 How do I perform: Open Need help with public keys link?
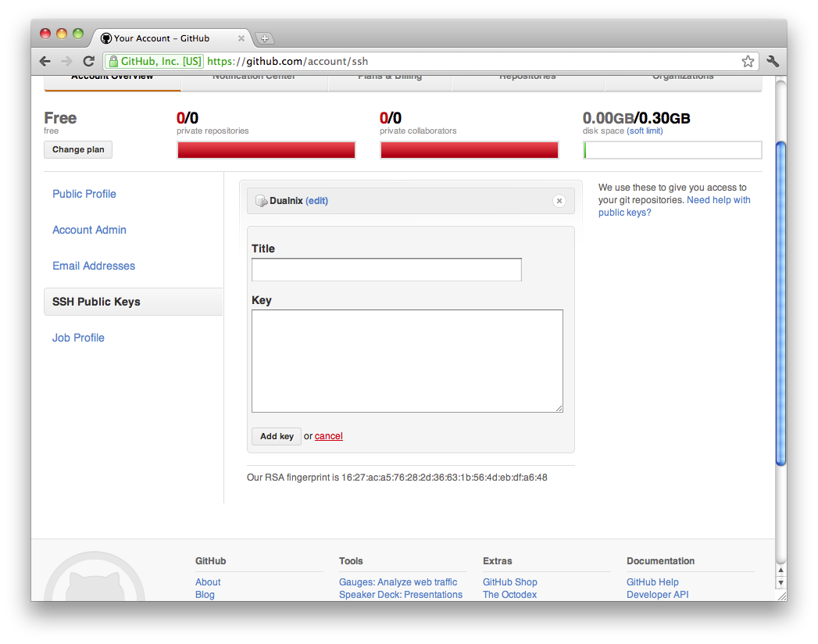point(674,206)
